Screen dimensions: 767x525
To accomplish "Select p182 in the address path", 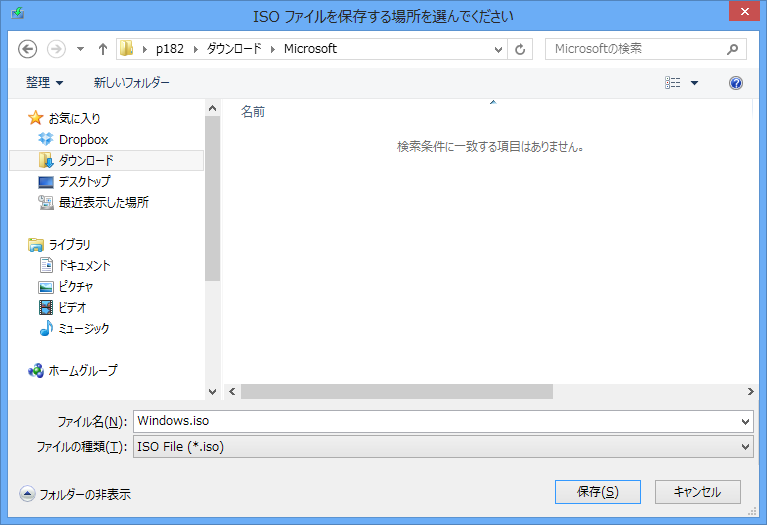I will (170, 49).
